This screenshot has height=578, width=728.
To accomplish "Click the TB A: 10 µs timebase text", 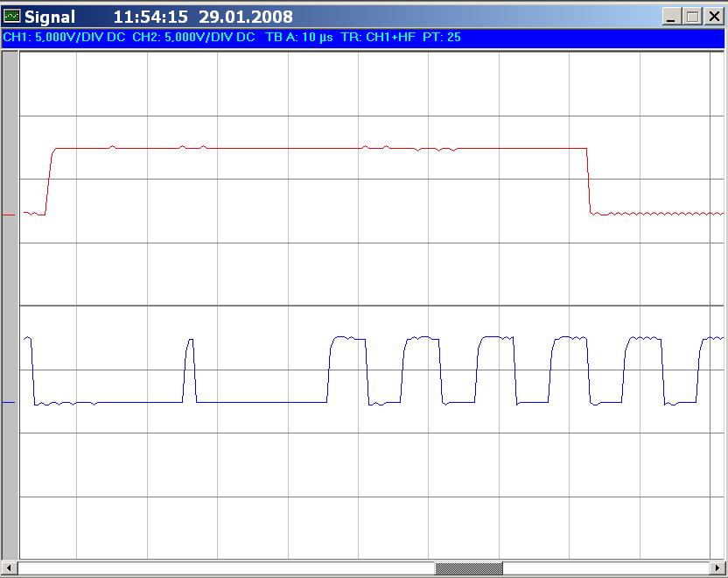I will point(299,37).
